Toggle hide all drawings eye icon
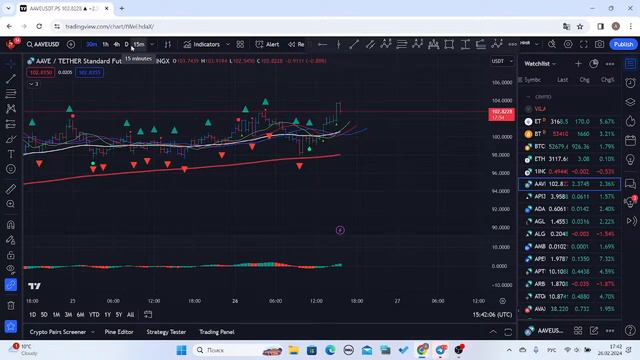 tap(11, 269)
